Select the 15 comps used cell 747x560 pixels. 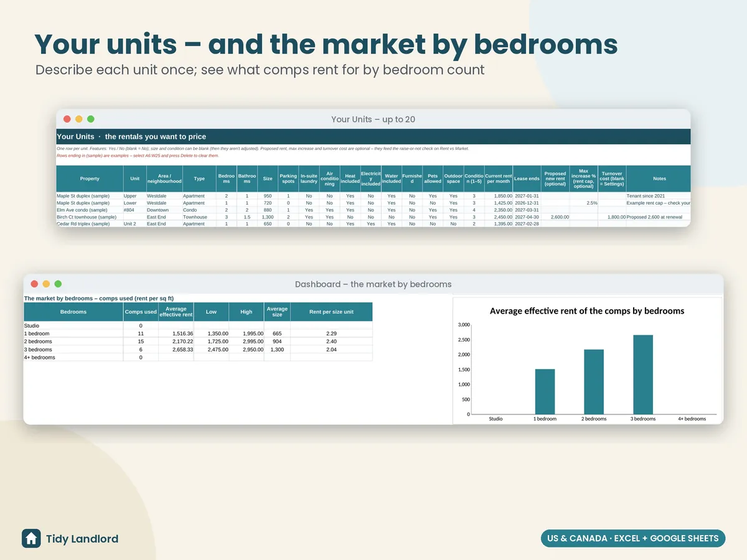point(141,342)
